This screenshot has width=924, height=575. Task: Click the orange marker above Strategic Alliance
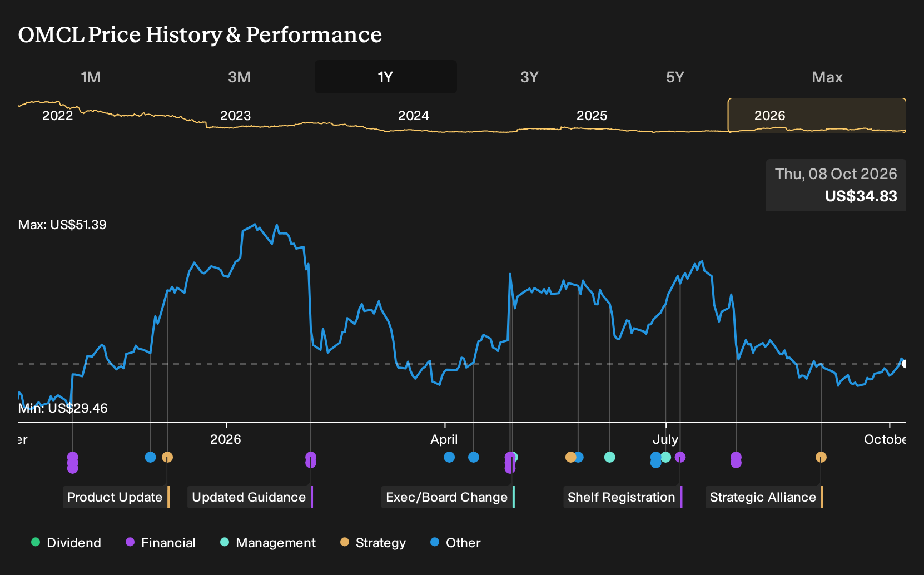click(x=821, y=457)
